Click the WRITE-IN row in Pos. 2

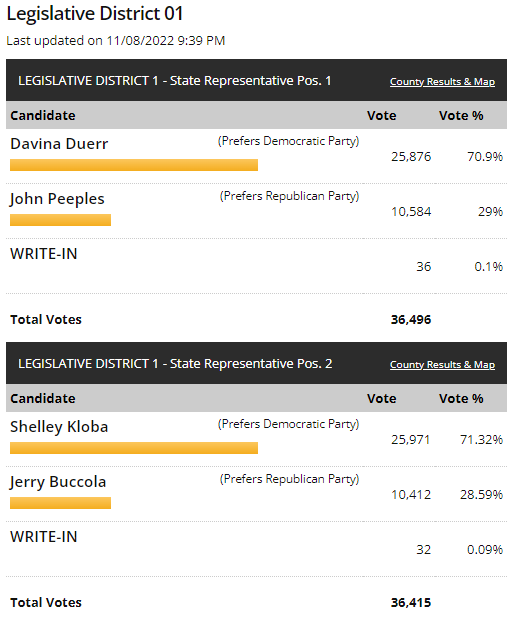pos(256,549)
